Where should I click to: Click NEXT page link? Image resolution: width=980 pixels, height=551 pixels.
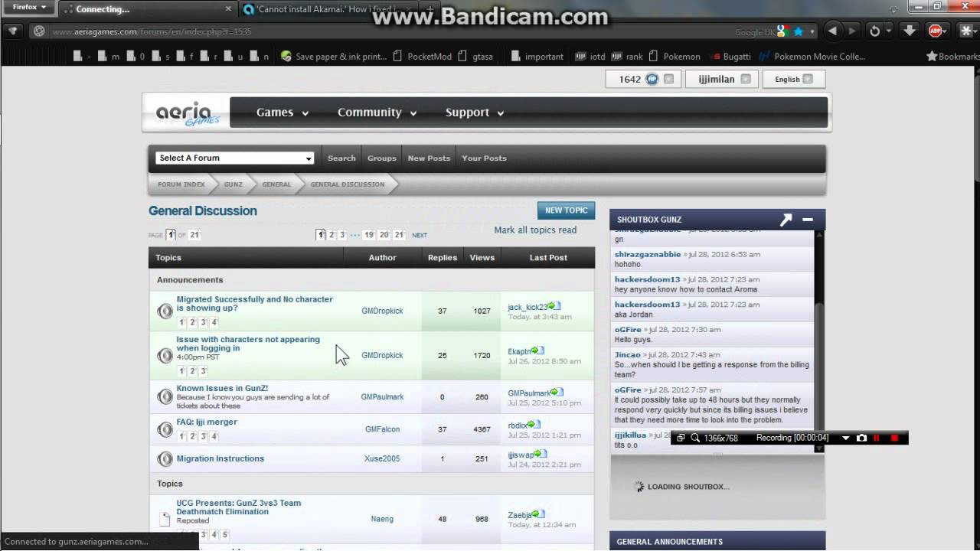pyautogui.click(x=420, y=236)
